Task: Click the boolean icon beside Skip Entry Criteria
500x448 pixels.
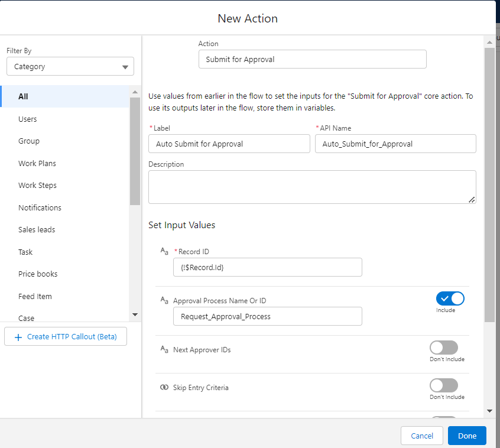Action: coord(164,387)
